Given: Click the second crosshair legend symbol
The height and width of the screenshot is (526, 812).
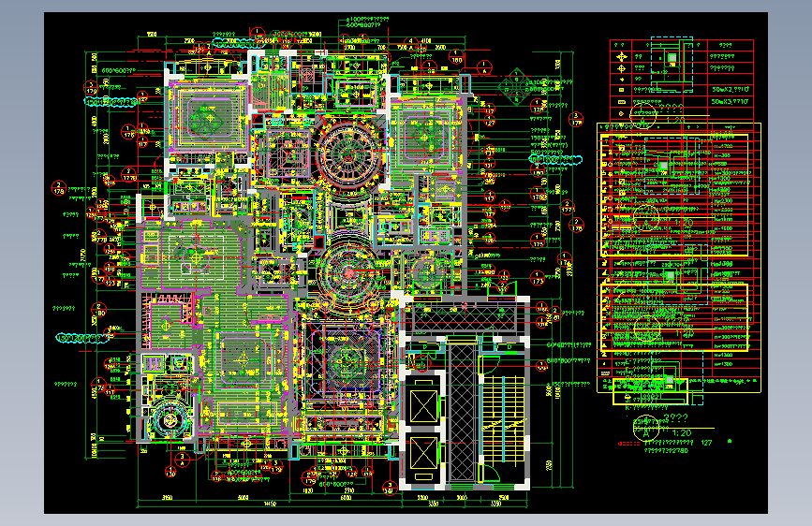Looking at the screenshot, I should tap(622, 68).
